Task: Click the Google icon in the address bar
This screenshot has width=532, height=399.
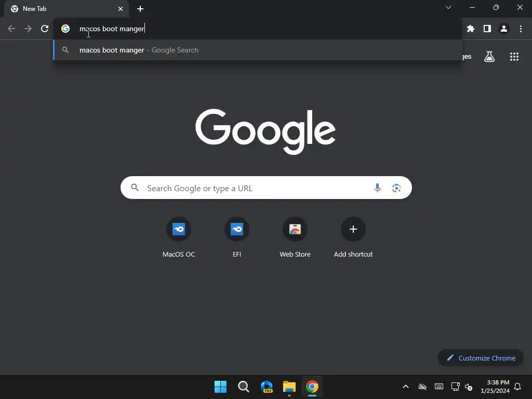Action: pyautogui.click(x=65, y=29)
